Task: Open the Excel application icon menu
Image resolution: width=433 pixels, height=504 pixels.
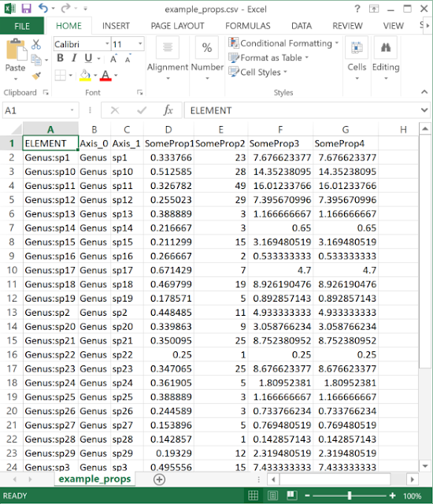Action: (x=9, y=9)
